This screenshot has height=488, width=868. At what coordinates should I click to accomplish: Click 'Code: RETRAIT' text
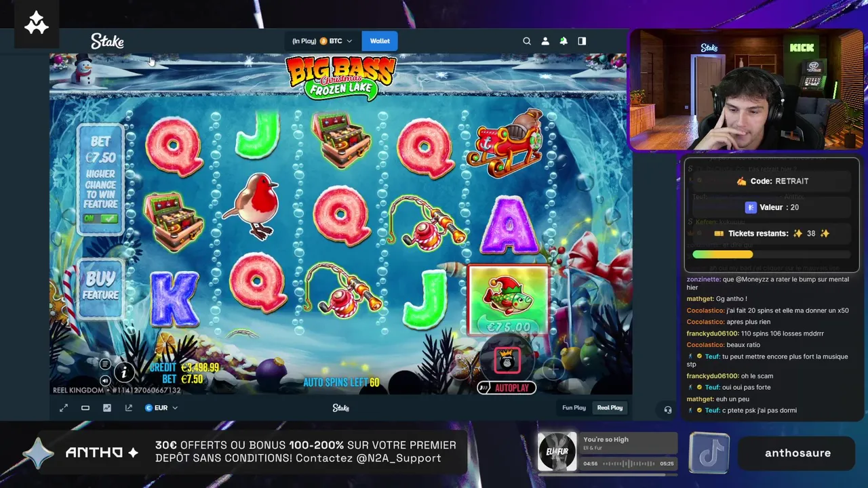point(779,181)
